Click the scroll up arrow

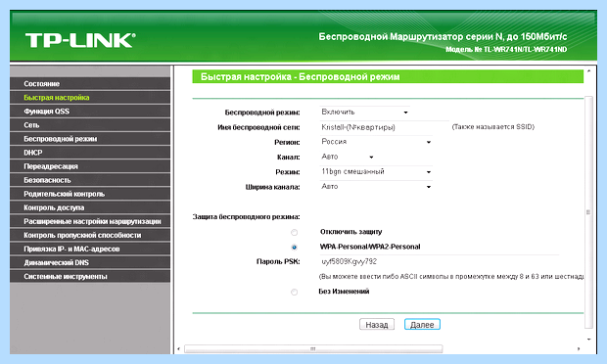pos(588,71)
